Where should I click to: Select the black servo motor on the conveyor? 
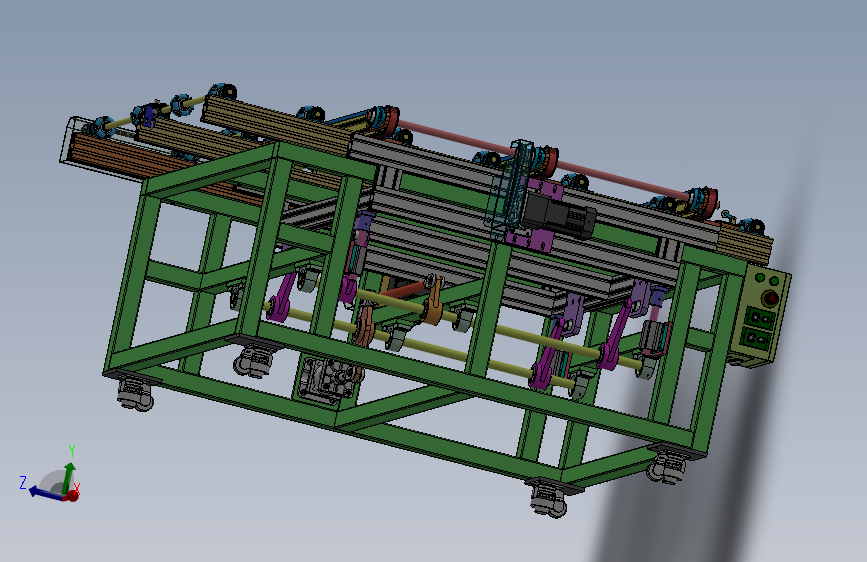pyautogui.click(x=558, y=215)
